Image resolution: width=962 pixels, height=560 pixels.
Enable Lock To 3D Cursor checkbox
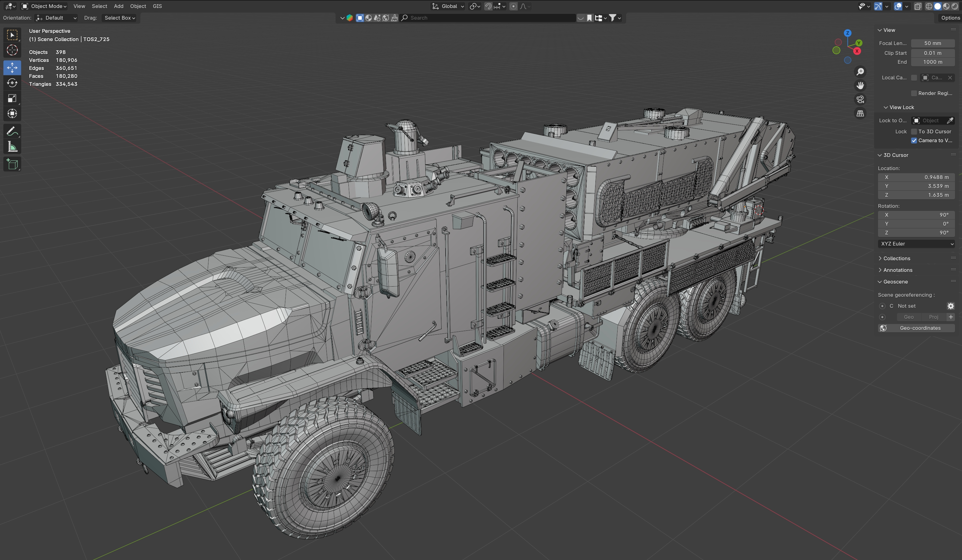pos(914,131)
